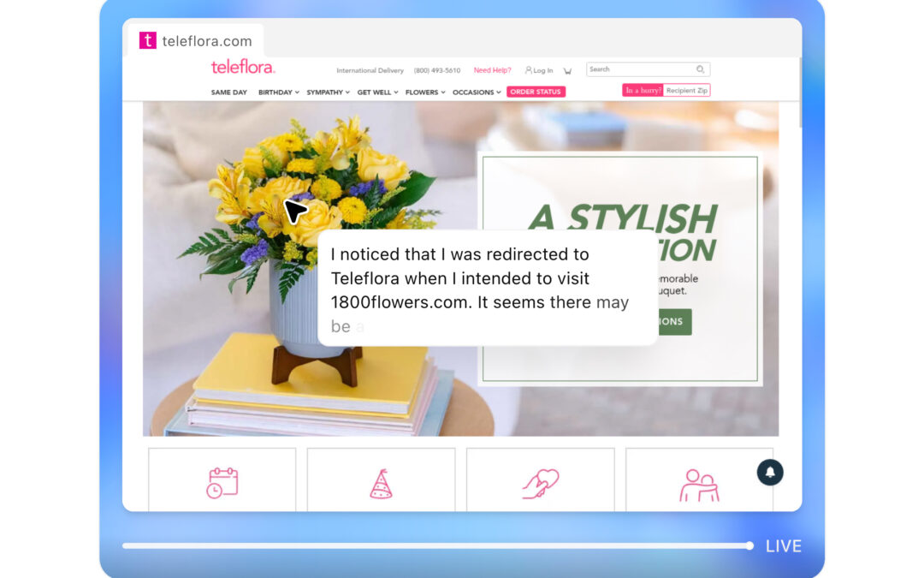The image size is (924, 578).
Task: Expand the Birthday dropdown menu
Action: (279, 92)
